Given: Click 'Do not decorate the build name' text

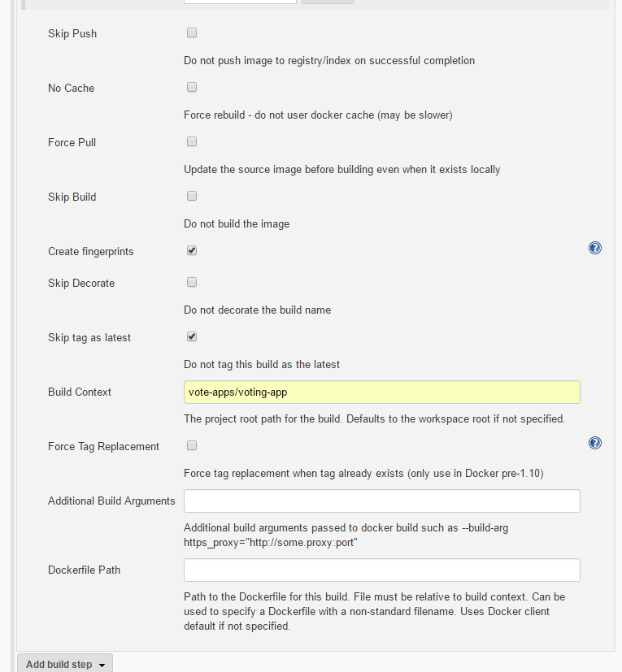Looking at the screenshot, I should pos(258,310).
